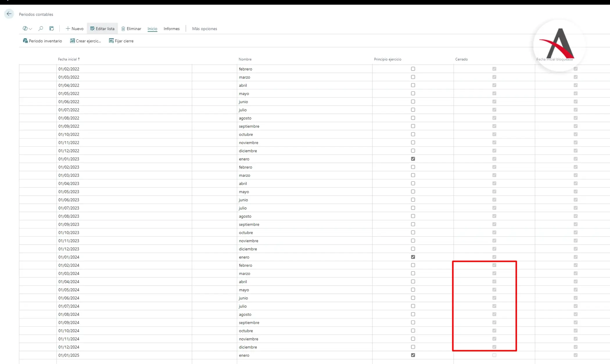Click Fijar cierre action
Viewport: 610px width, 364px height.
coord(121,41)
